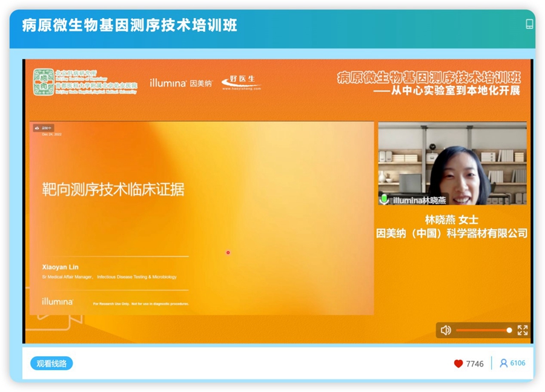Click the illumina logo at slide bottom
Image resolution: width=545 pixels, height=392 pixels.
(58, 301)
